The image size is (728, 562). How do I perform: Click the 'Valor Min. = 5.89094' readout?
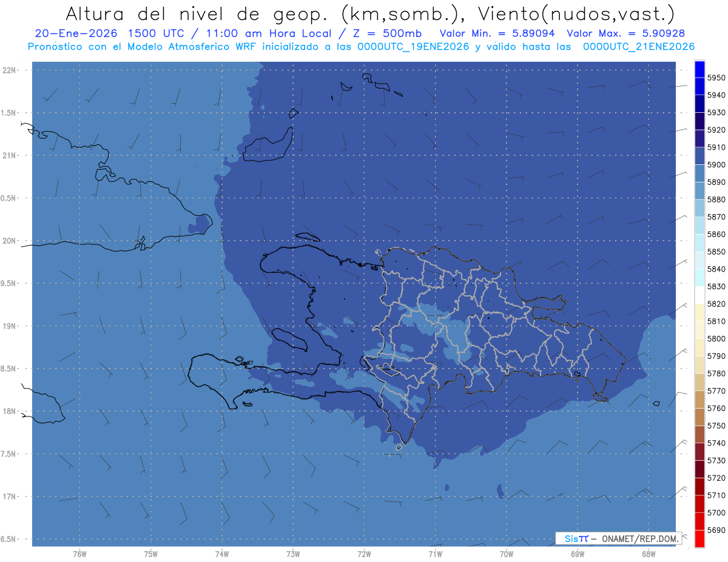point(497,33)
